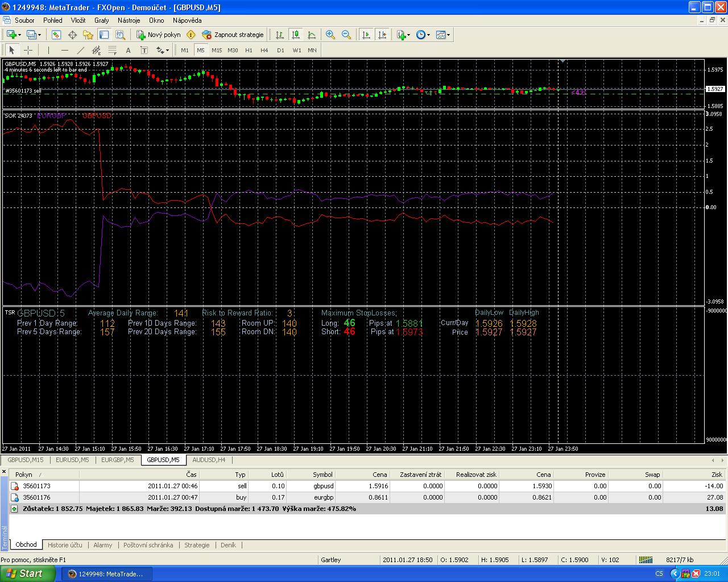Switch to line chart display
This screenshot has height=582, width=728.
click(312, 35)
